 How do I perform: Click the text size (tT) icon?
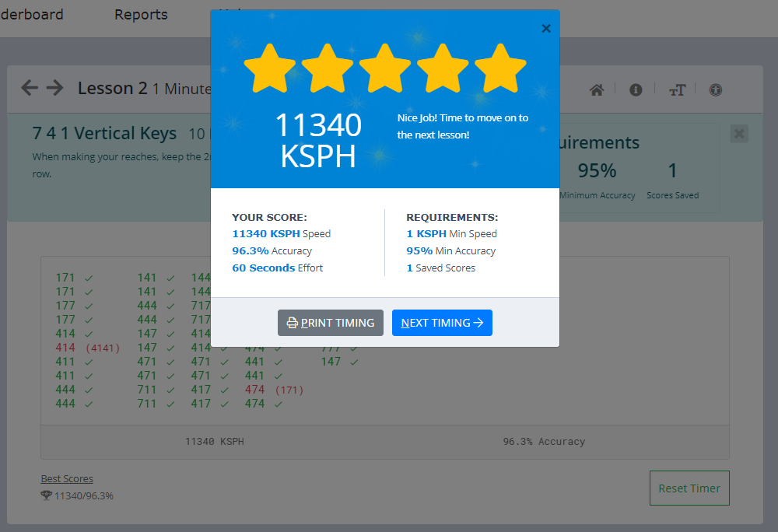(676, 89)
